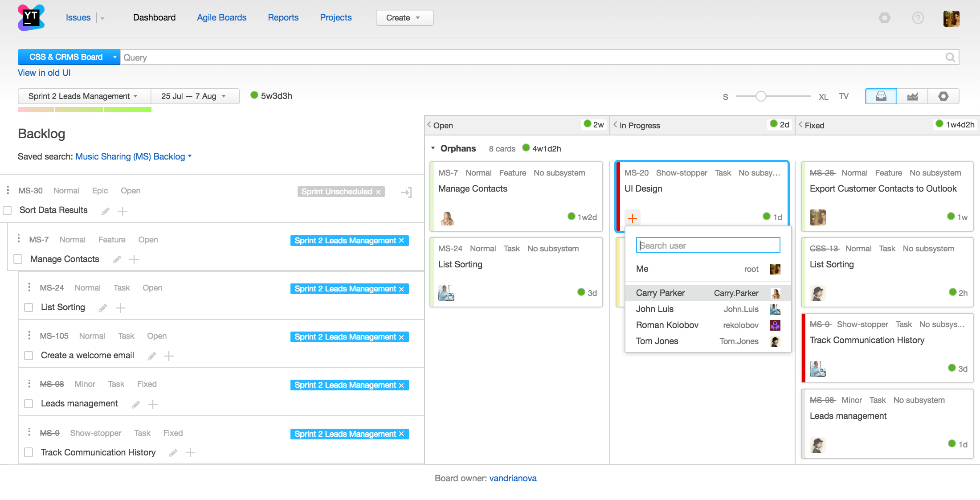Click the search magnifier icon in Query bar
Screen dimensions: 980x500
click(x=950, y=57)
